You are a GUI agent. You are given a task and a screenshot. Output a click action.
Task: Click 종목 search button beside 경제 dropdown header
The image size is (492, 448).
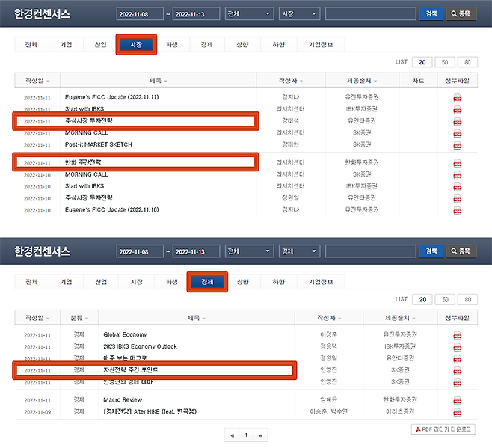click(x=461, y=251)
